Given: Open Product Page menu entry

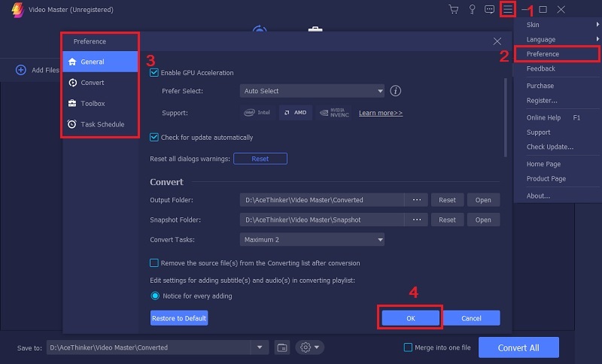Looking at the screenshot, I should [x=557, y=179].
